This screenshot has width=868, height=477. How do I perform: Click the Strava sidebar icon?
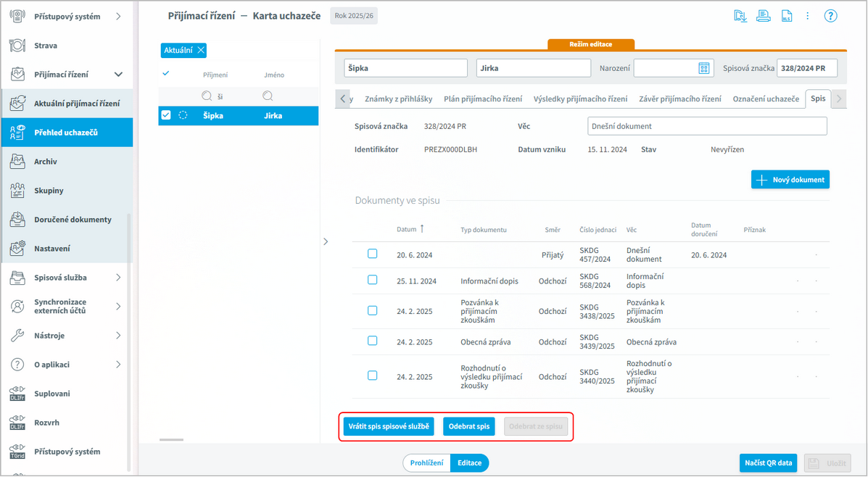(17, 46)
